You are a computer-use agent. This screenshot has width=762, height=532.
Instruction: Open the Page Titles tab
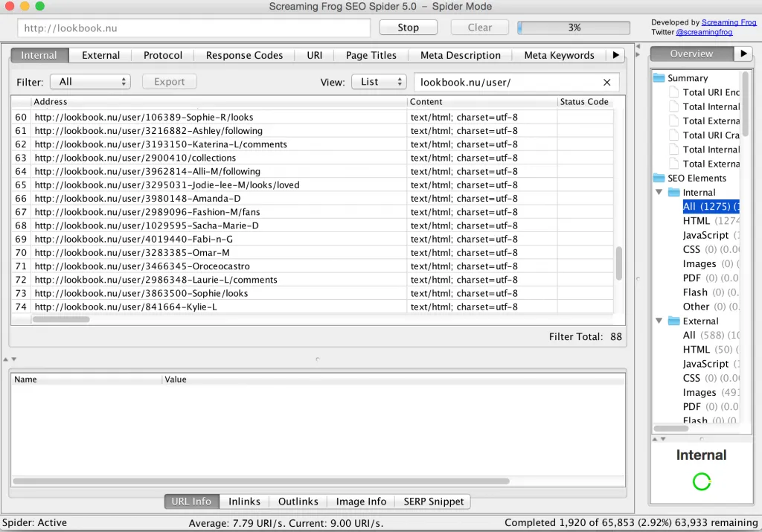371,55
